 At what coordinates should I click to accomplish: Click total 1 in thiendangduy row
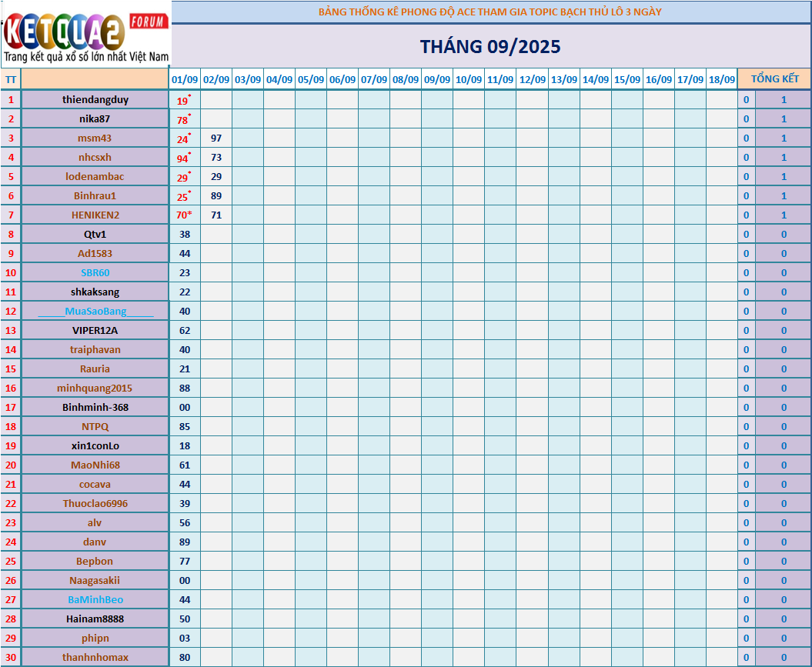pyautogui.click(x=784, y=99)
